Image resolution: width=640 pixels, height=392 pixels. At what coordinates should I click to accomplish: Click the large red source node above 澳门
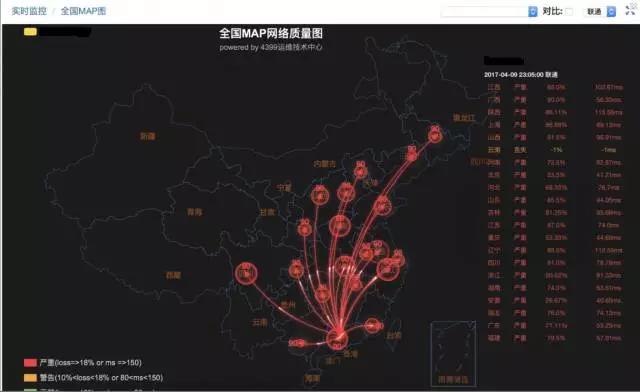tap(337, 339)
